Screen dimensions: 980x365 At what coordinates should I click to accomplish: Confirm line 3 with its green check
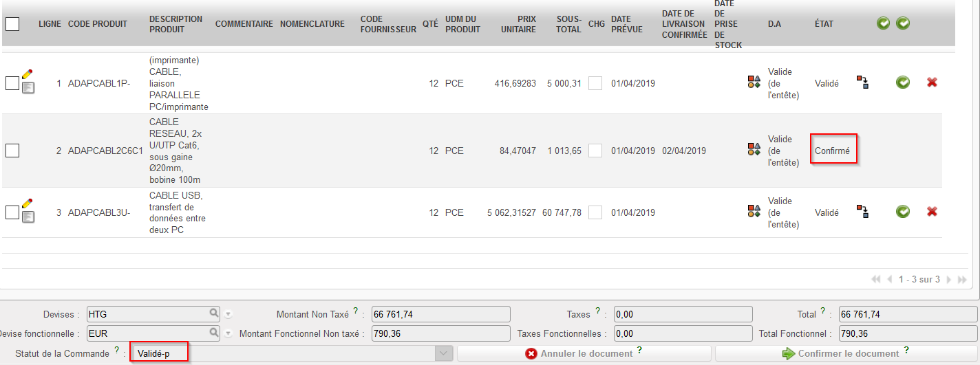pos(903,212)
